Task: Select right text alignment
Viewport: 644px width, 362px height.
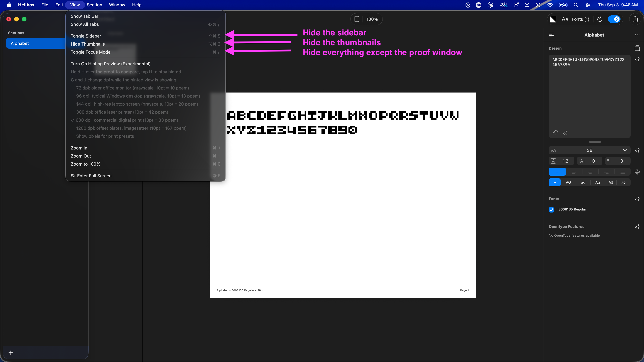Action: coord(606,172)
